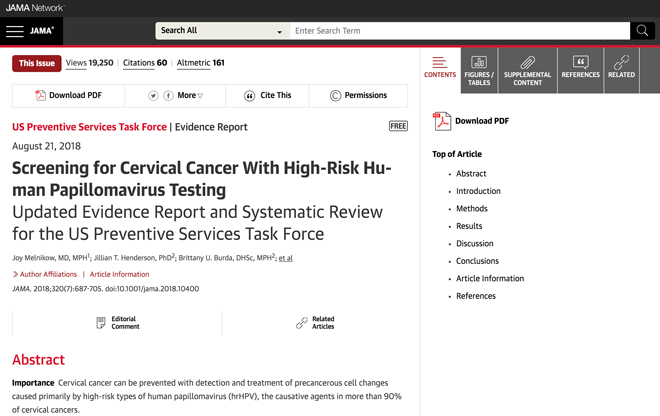Click the August 21, 2018 date
The width and height of the screenshot is (660, 416).
point(46,146)
